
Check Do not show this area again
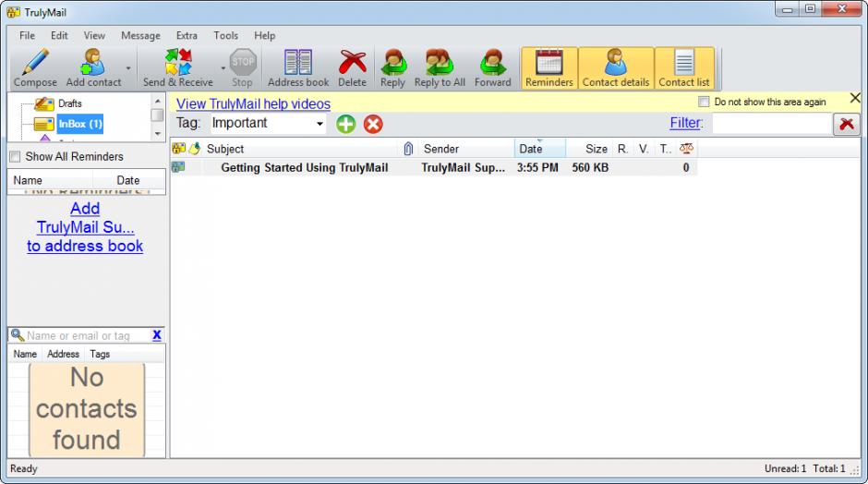[x=704, y=102]
